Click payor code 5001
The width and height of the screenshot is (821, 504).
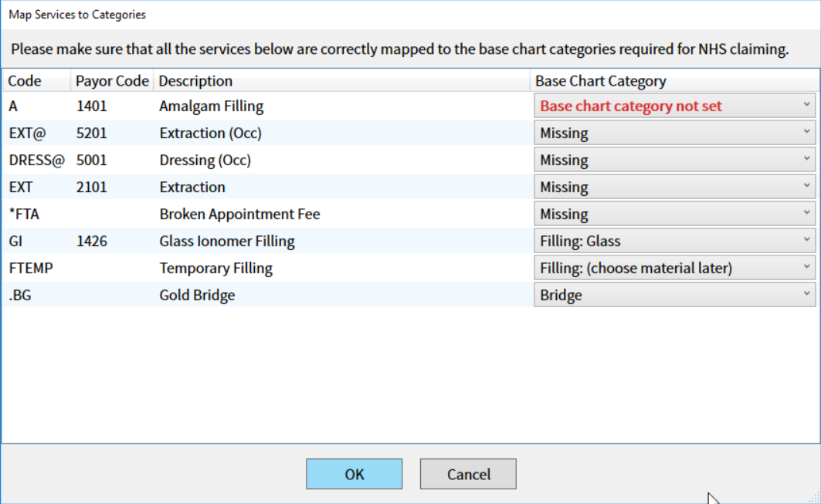point(92,160)
